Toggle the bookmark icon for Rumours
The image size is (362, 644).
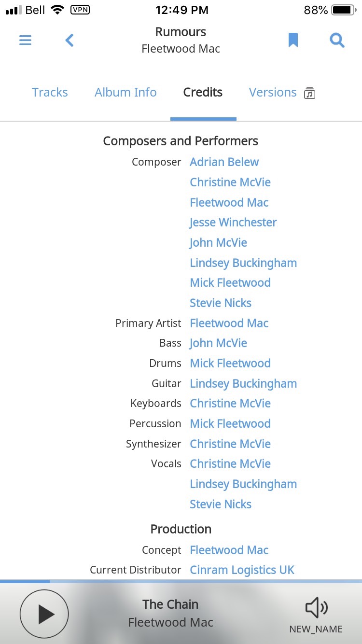(293, 40)
